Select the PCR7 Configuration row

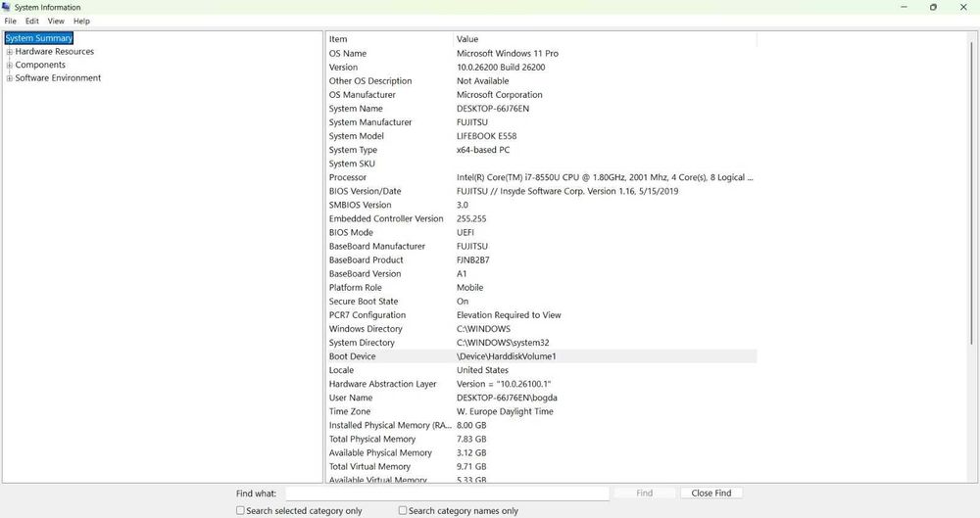[x=541, y=314]
